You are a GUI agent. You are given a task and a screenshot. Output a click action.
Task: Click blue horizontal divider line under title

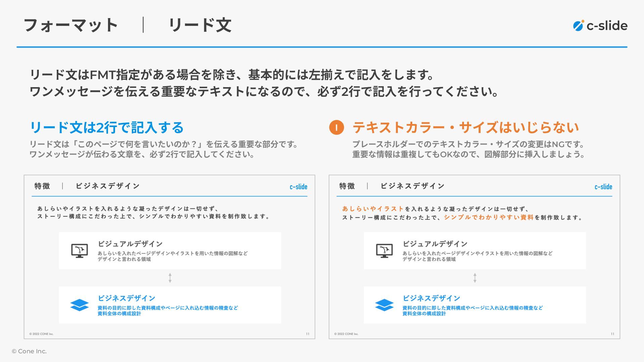click(322, 47)
